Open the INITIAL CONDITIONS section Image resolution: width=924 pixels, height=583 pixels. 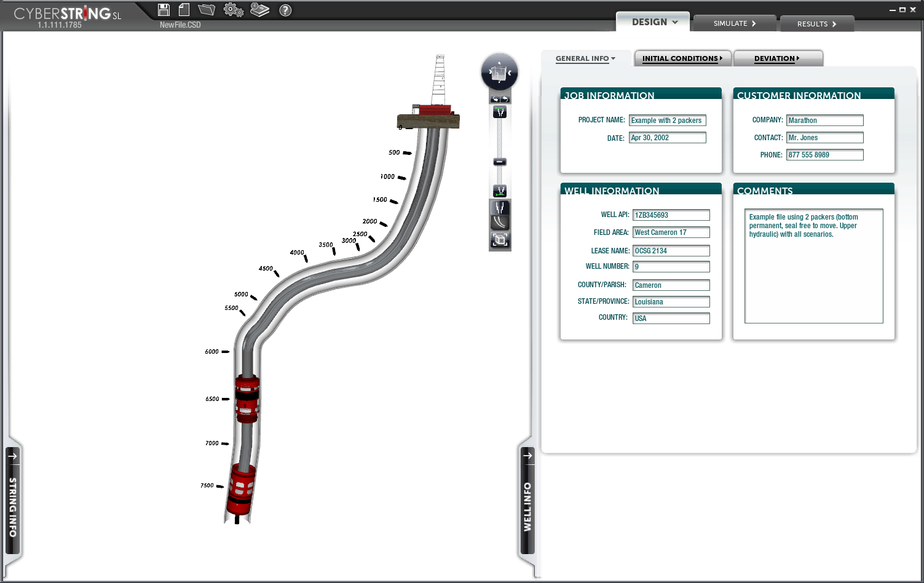pyautogui.click(x=682, y=58)
